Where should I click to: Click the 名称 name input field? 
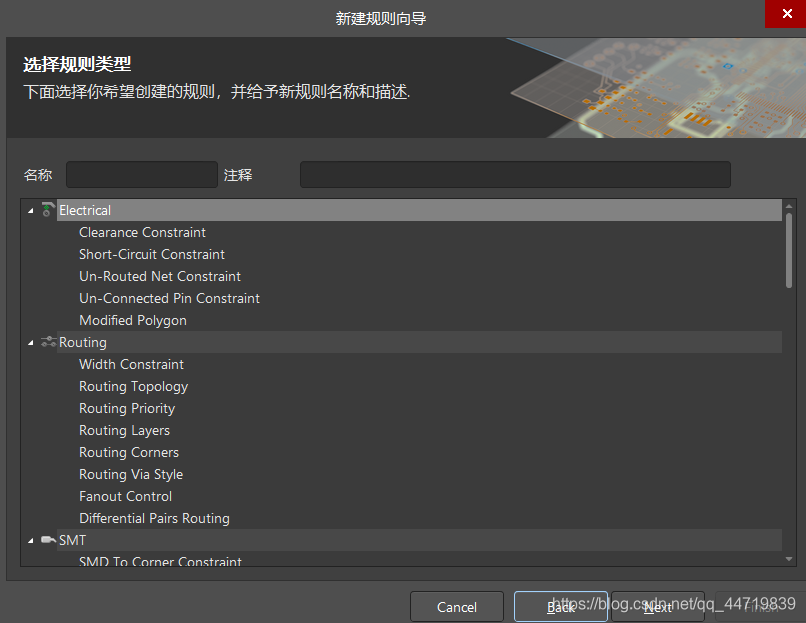tap(141, 175)
